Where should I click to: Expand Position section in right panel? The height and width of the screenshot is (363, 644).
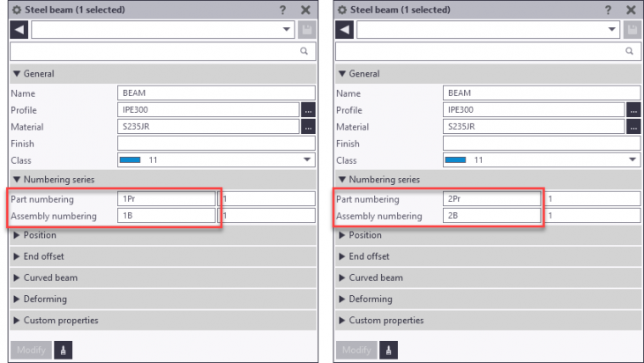click(489, 235)
